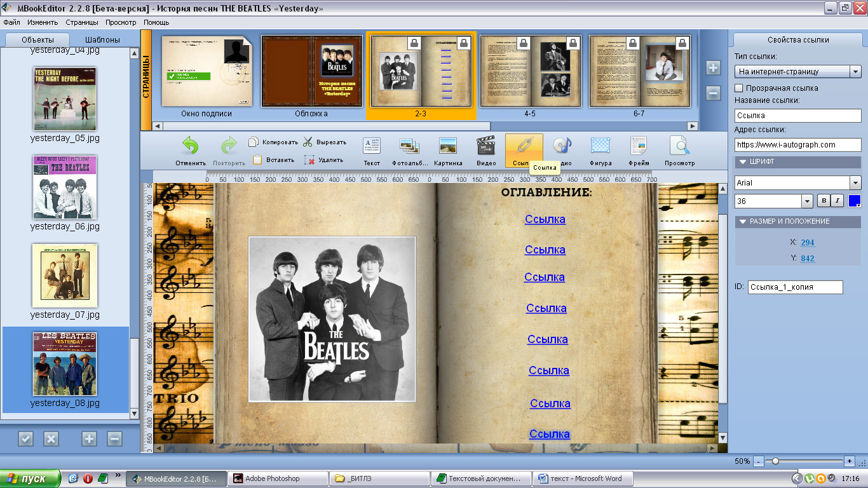Click the Название ссылки input field

coord(797,116)
